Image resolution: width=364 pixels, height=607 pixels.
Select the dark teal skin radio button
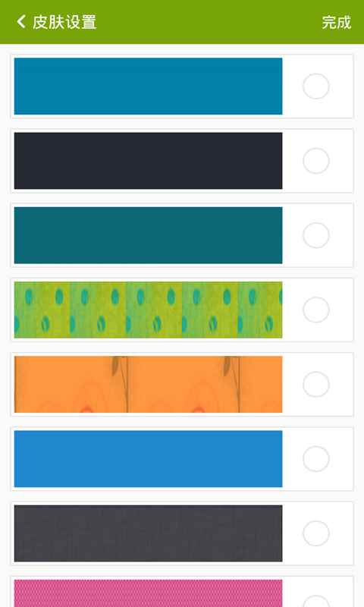316,235
